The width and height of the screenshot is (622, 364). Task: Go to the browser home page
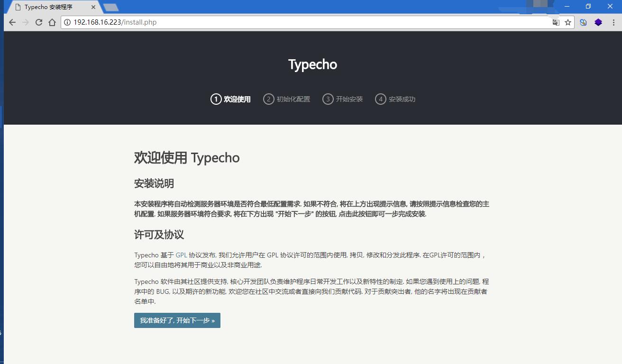point(52,22)
